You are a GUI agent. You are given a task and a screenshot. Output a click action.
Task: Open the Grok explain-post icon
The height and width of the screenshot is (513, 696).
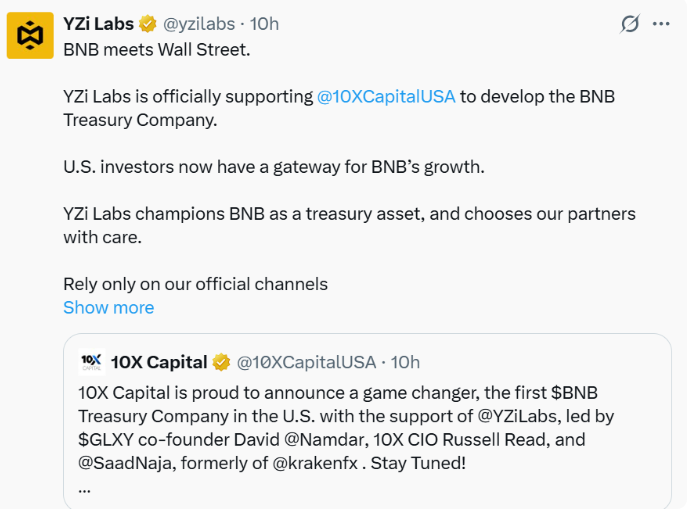coord(630,24)
